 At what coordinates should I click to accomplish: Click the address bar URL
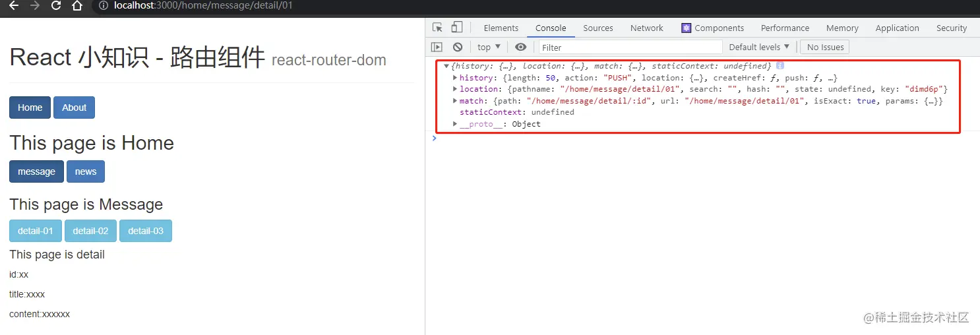click(x=203, y=6)
